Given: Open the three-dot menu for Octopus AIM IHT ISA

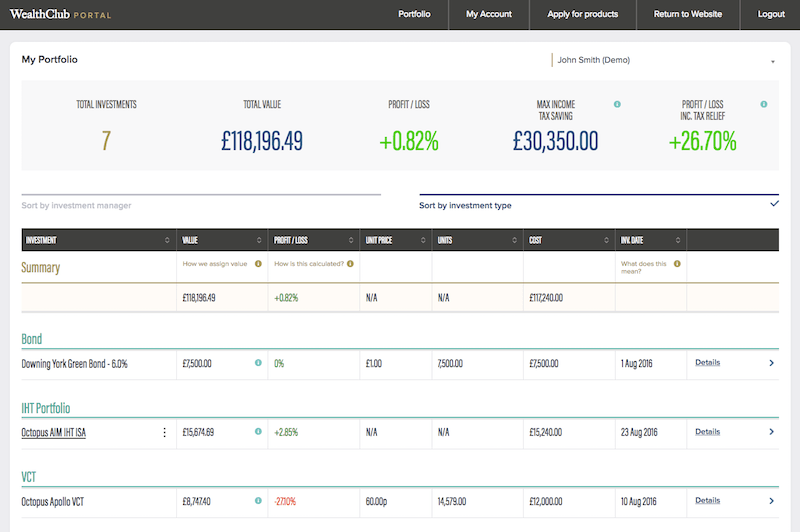Looking at the screenshot, I should click(164, 433).
